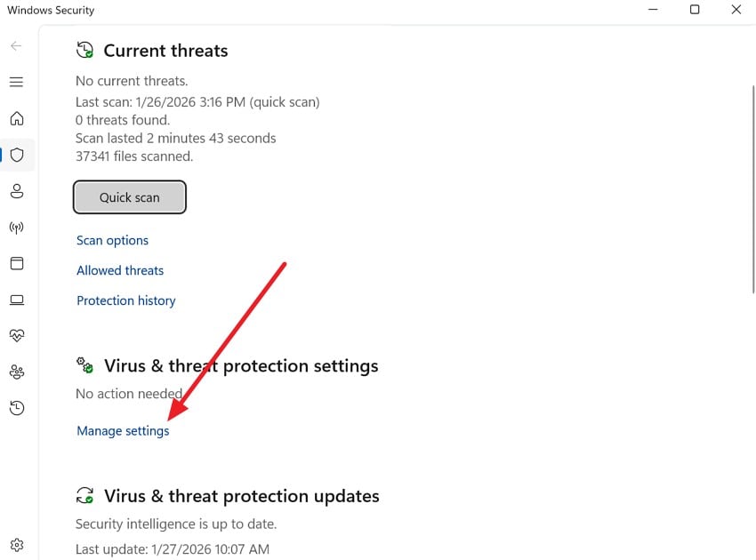756x560 pixels.
Task: Go back using the back arrow
Action: tap(16, 45)
